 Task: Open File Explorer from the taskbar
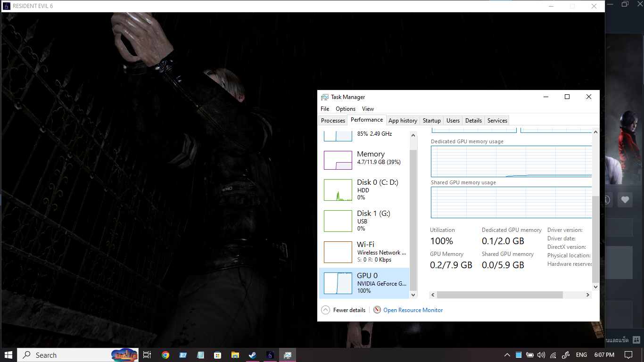coord(235,355)
